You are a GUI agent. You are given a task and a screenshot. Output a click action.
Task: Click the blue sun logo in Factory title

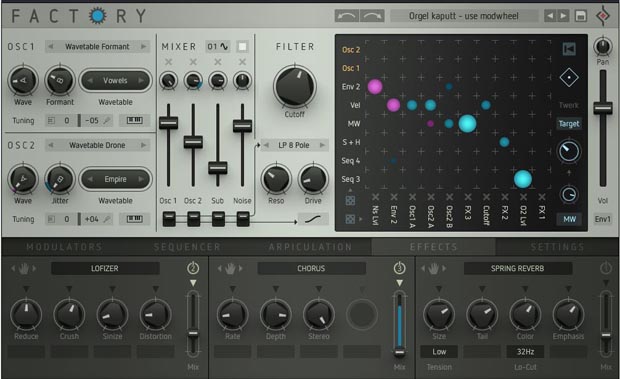click(98, 16)
